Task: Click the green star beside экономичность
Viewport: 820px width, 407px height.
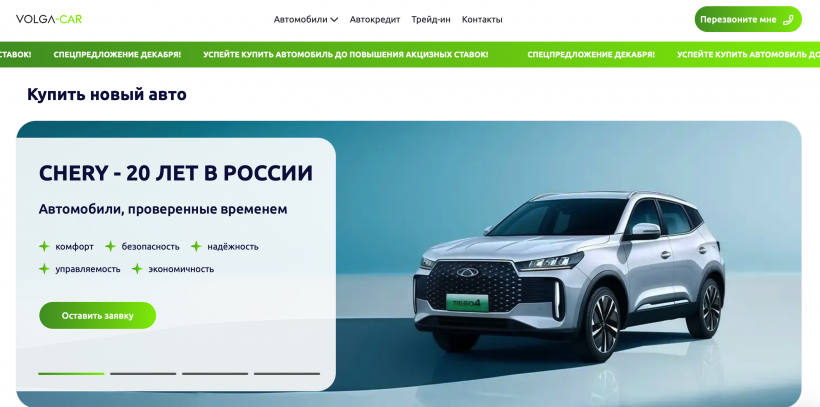Action: click(137, 269)
